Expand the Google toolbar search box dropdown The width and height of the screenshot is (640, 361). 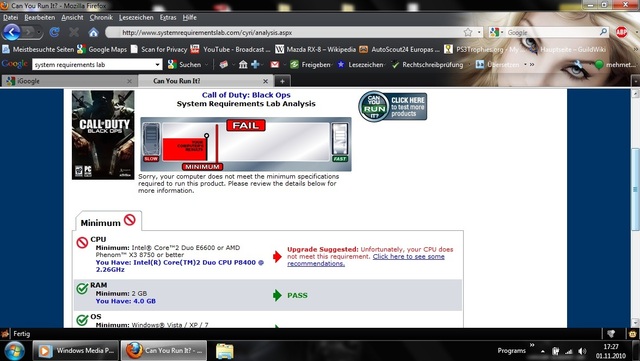[x=158, y=65]
